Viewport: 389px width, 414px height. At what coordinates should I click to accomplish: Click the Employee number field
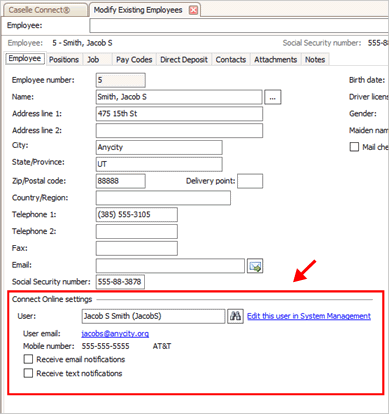click(120, 80)
